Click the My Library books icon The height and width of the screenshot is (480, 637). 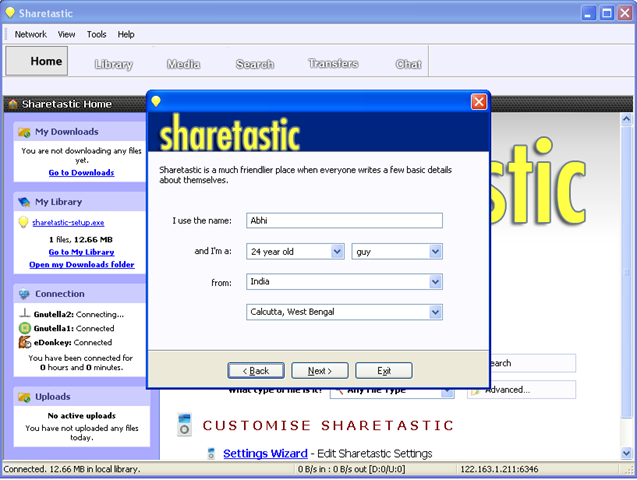(24, 202)
